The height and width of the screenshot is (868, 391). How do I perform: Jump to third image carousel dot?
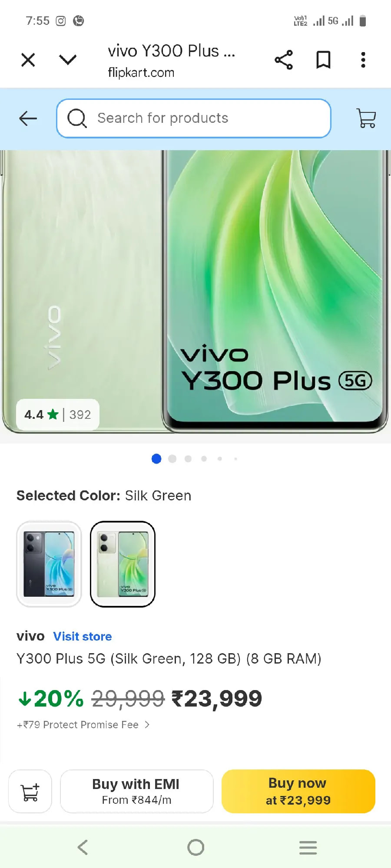pos(188,459)
